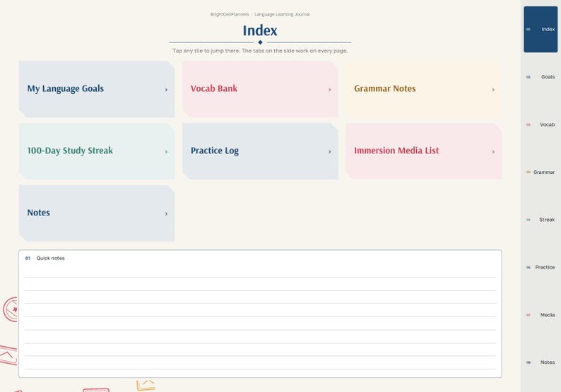Click chevron on Grammar Notes tile

click(x=493, y=90)
